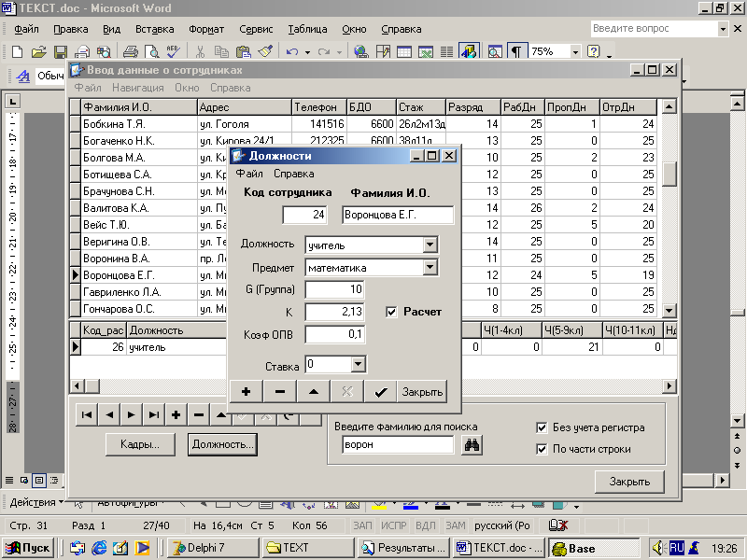
Task: Click the surname search input field
Action: click(x=395, y=446)
